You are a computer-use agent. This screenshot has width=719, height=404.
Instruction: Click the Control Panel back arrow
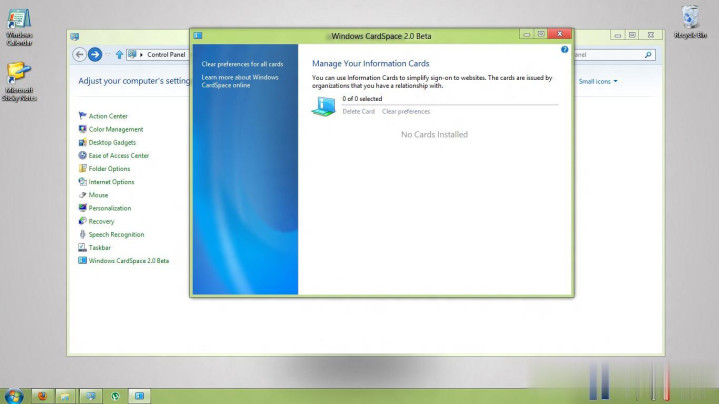[x=79, y=55]
